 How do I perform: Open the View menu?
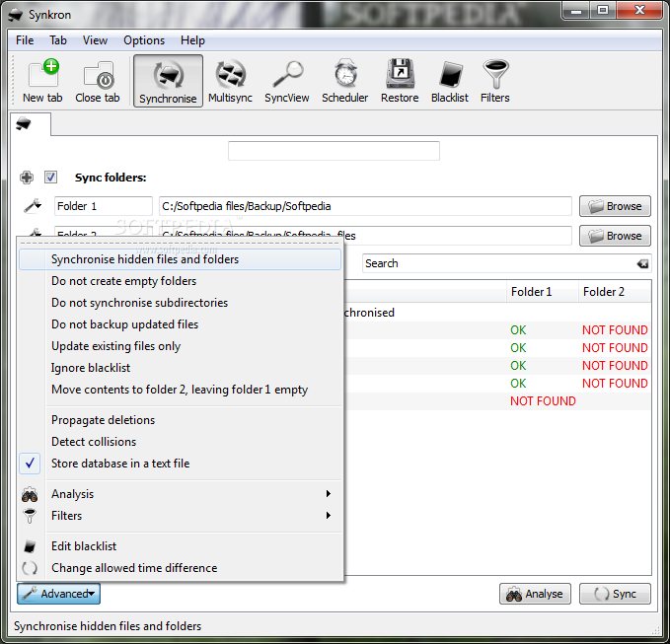point(95,40)
